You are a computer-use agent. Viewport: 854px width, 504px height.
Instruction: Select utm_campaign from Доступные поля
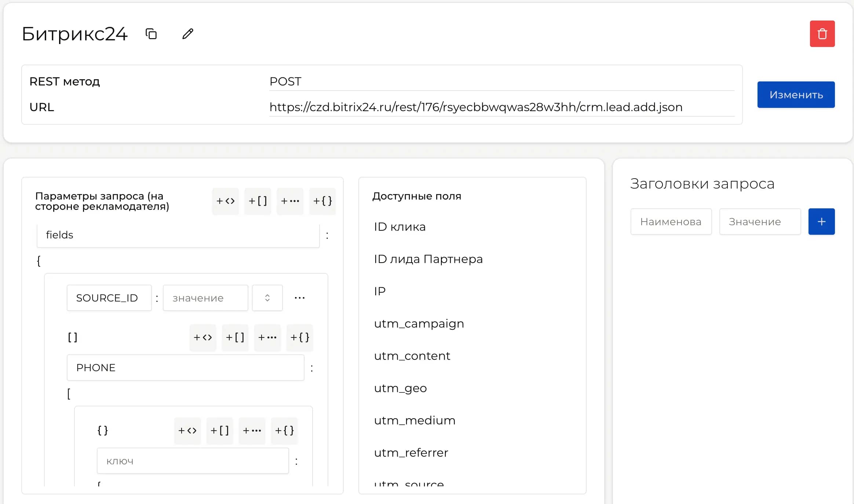pos(419,323)
